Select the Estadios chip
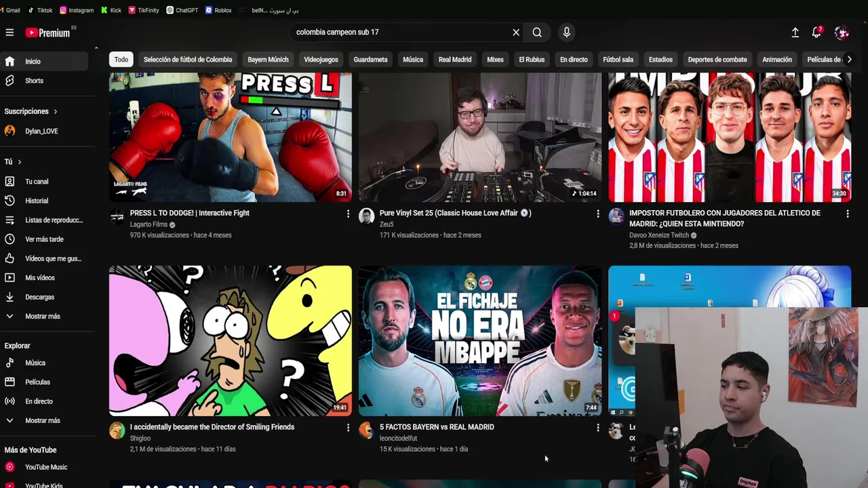 (660, 60)
